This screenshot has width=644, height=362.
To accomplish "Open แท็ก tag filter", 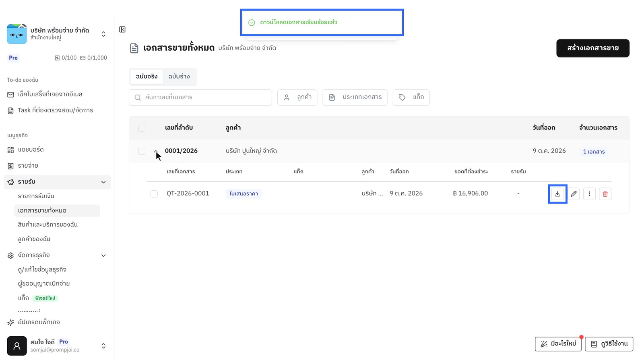I will pos(411,97).
